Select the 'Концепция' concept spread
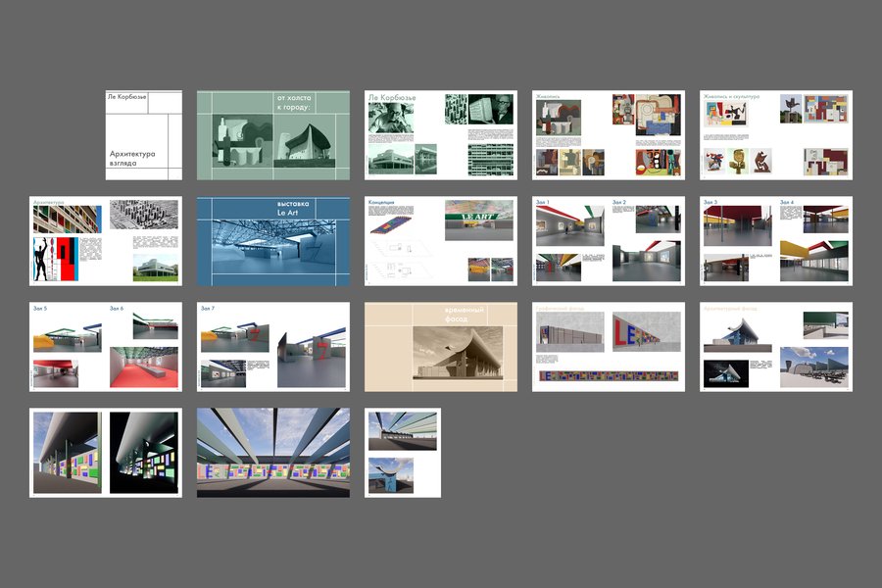882x588 pixels. point(441,241)
